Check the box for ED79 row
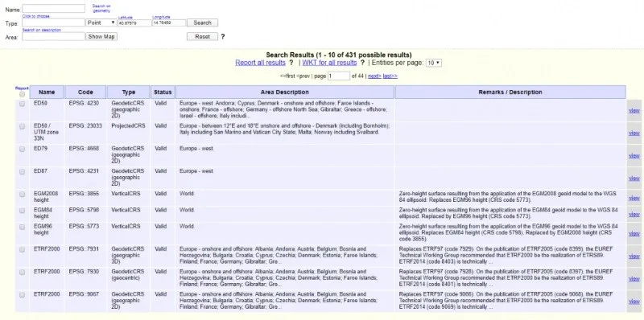 23,149
